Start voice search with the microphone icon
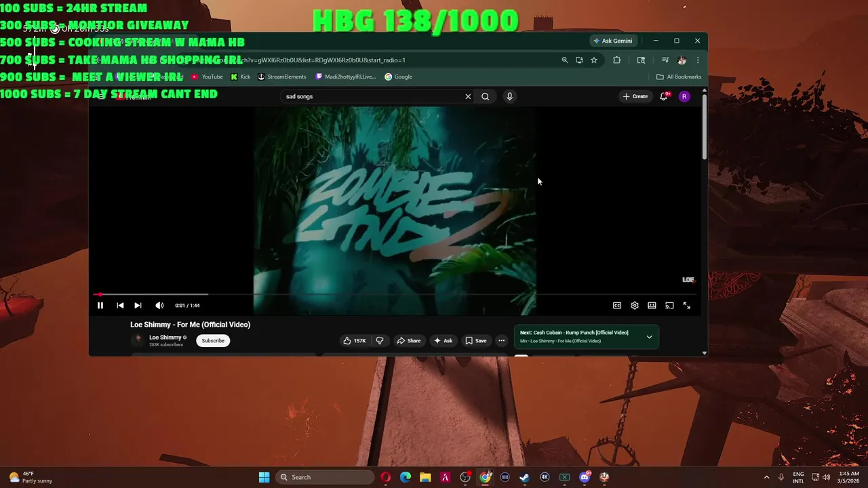This screenshot has width=868, height=488. [509, 96]
